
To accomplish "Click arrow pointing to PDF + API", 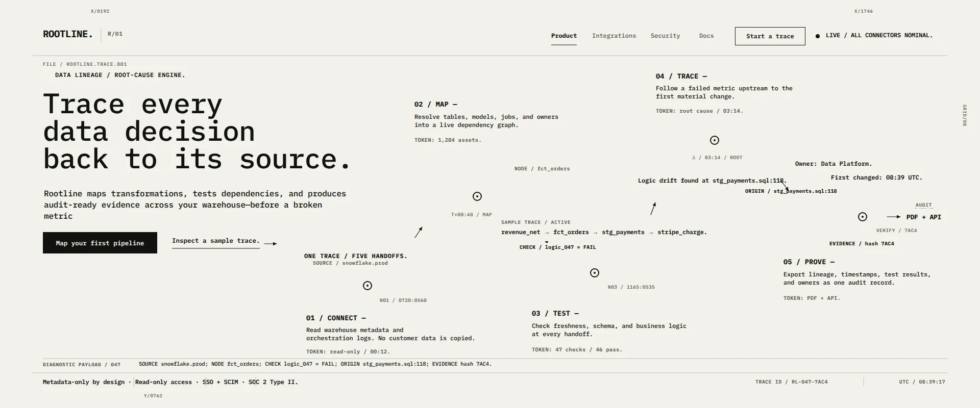I will click(x=894, y=217).
